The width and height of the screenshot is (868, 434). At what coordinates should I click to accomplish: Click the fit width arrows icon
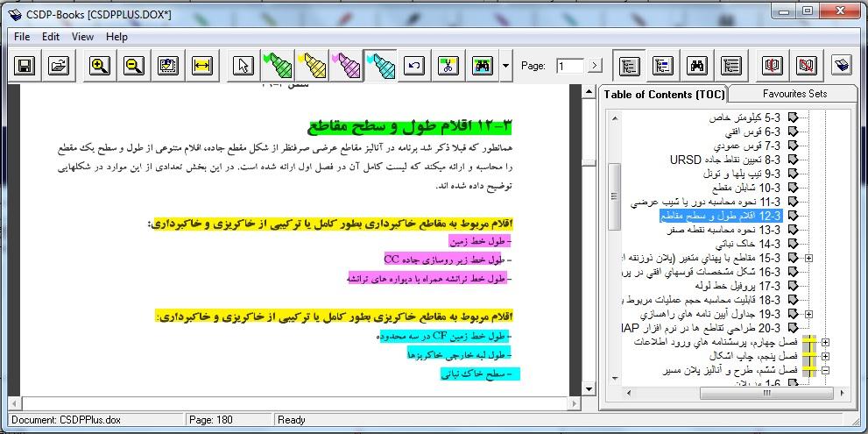tap(202, 66)
